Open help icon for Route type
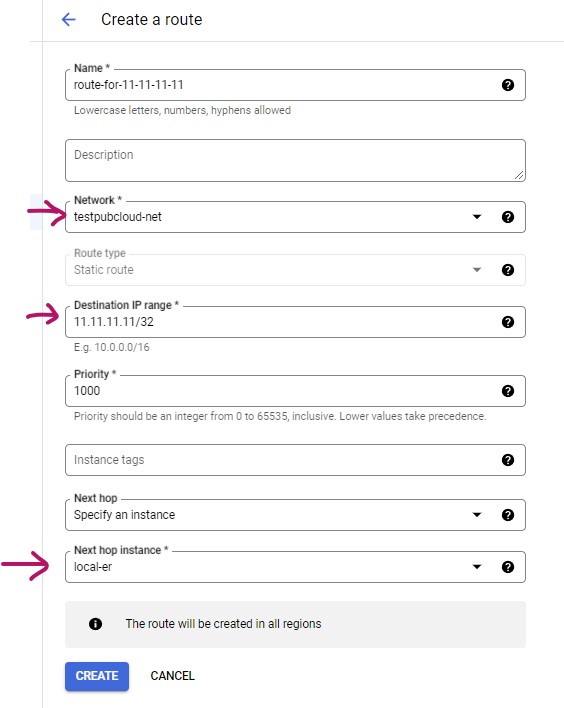Screen dimensions: 564x708 (508, 270)
